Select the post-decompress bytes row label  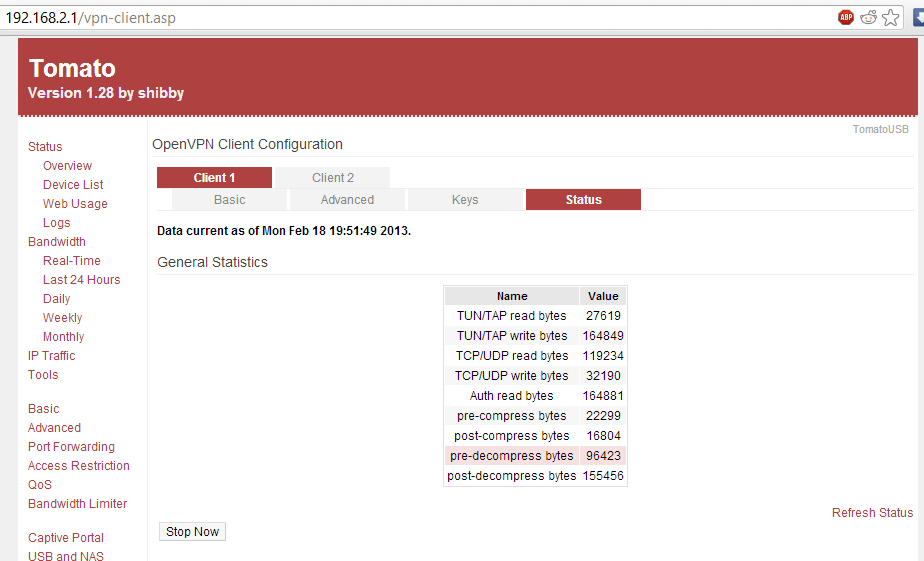(x=512, y=476)
